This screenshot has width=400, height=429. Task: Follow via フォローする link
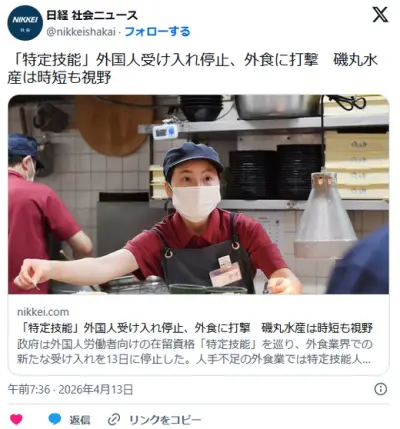(157, 32)
